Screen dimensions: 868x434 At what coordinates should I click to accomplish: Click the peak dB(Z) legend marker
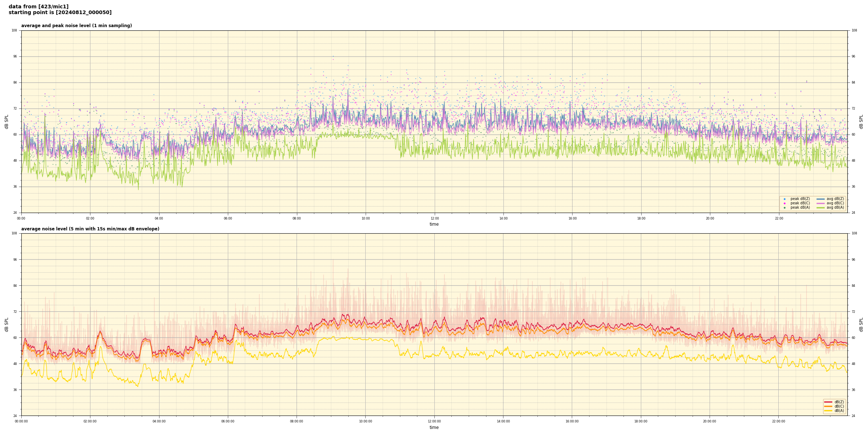point(784,199)
